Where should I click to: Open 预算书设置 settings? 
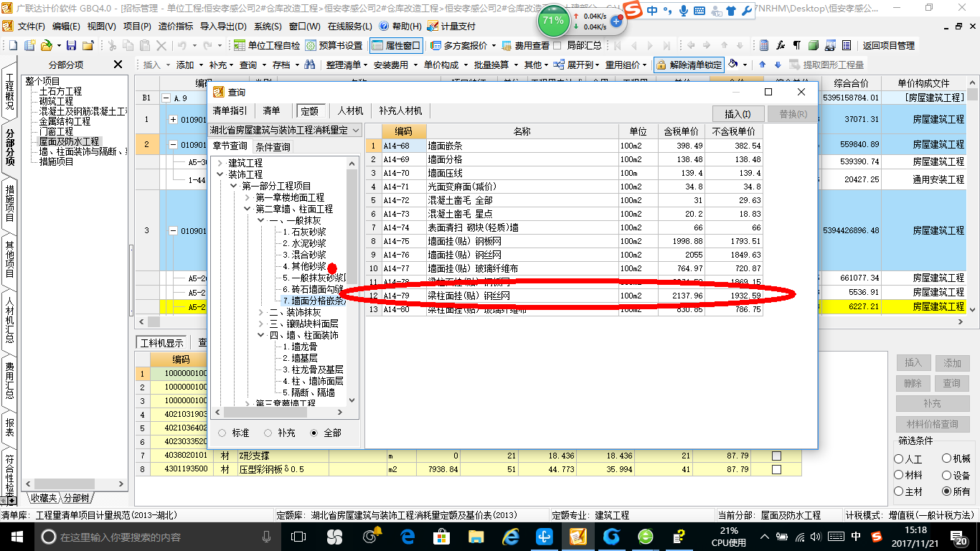tap(334, 45)
